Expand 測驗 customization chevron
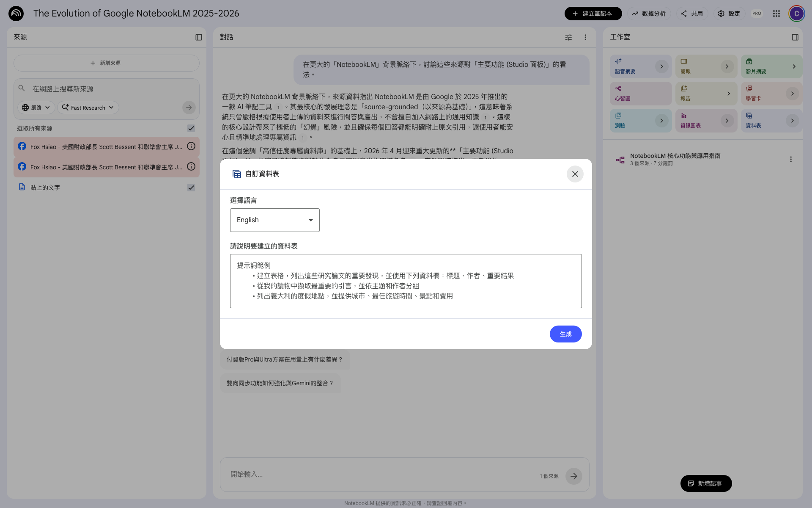 click(x=662, y=121)
